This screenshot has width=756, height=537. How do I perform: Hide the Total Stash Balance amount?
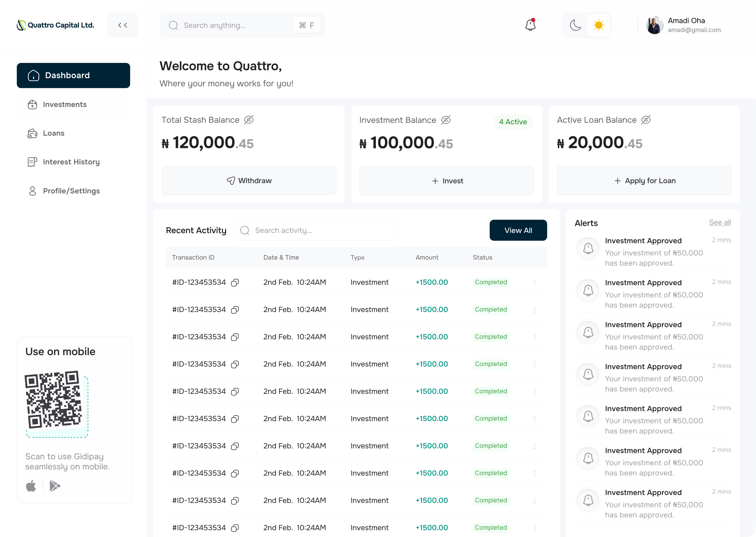click(249, 120)
